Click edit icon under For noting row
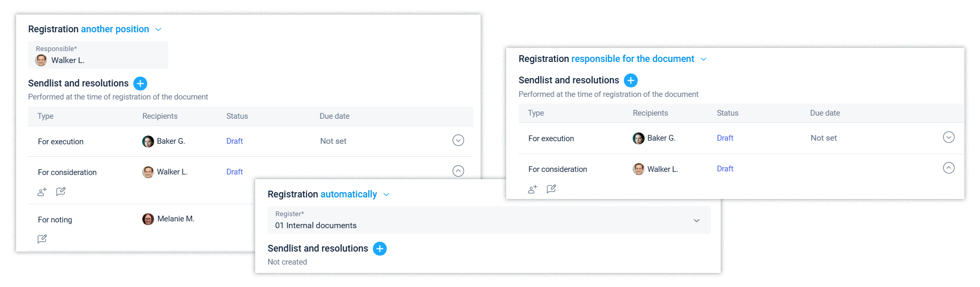 (x=42, y=239)
